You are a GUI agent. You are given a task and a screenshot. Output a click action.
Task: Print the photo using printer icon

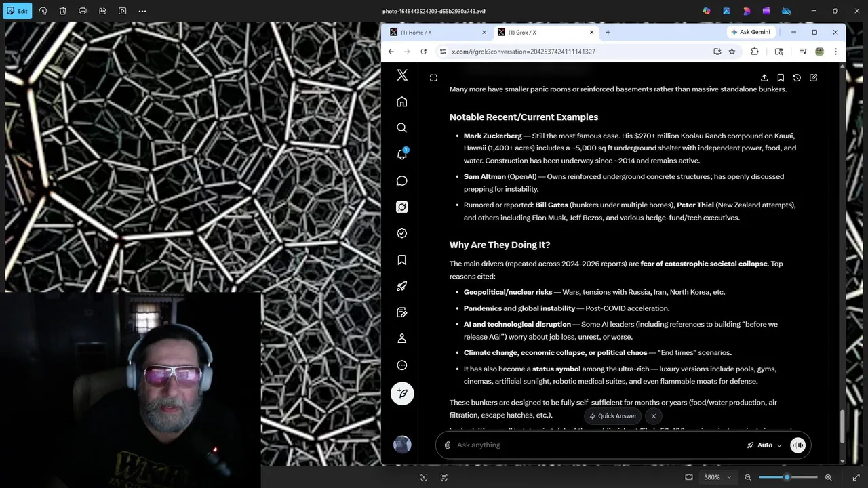click(83, 11)
